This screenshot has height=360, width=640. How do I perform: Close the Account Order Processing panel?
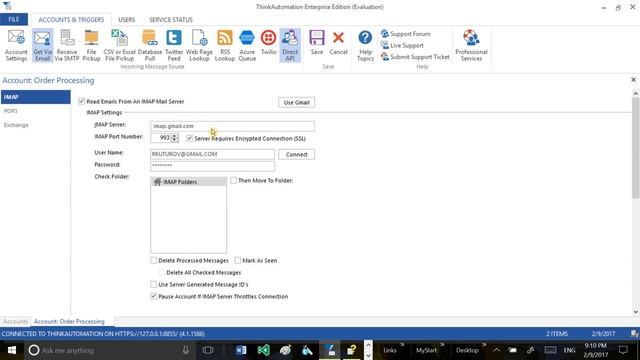click(x=633, y=80)
